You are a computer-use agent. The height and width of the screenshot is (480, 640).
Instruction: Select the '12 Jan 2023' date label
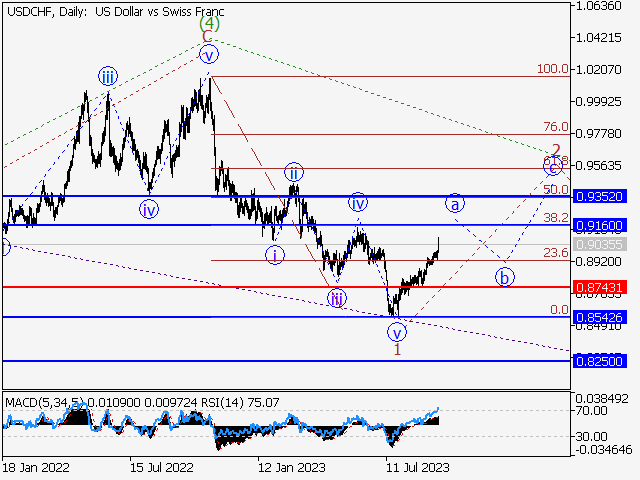(292, 467)
